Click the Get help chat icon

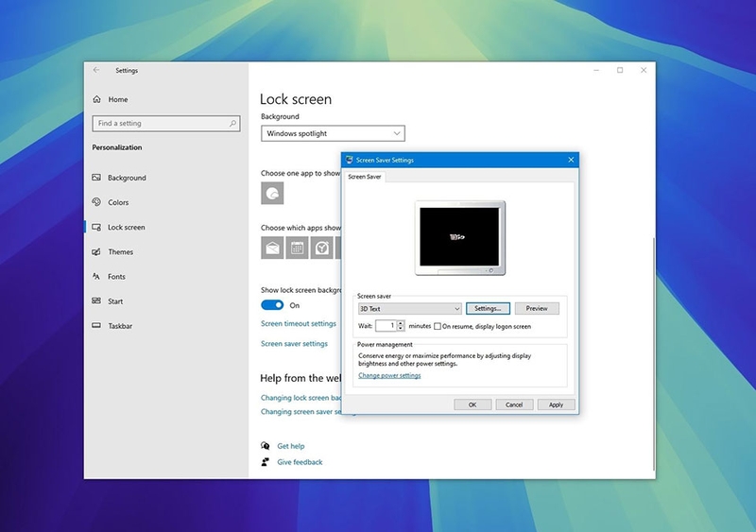coord(266,446)
